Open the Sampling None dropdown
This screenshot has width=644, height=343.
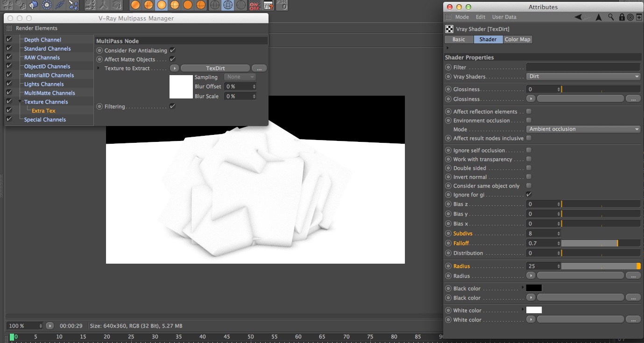click(240, 77)
